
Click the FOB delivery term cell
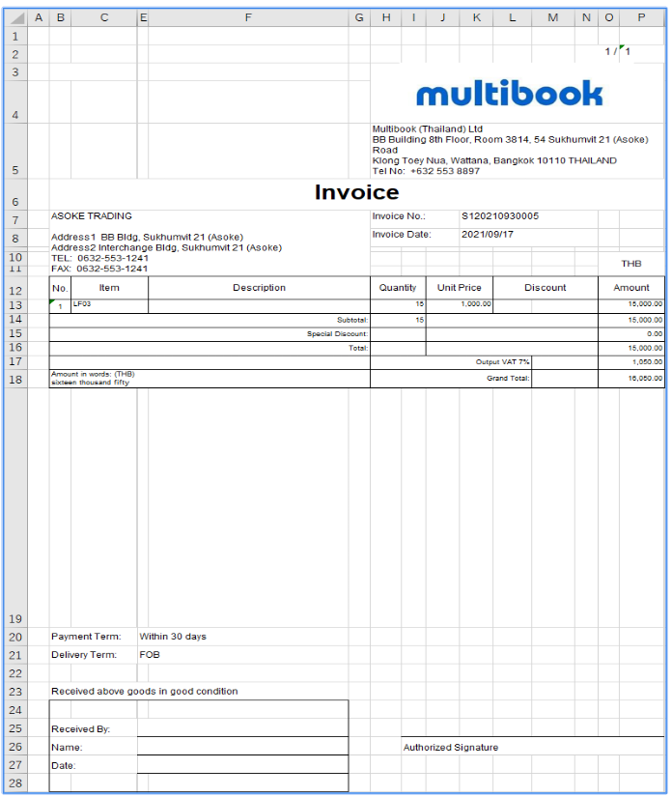coord(150,655)
